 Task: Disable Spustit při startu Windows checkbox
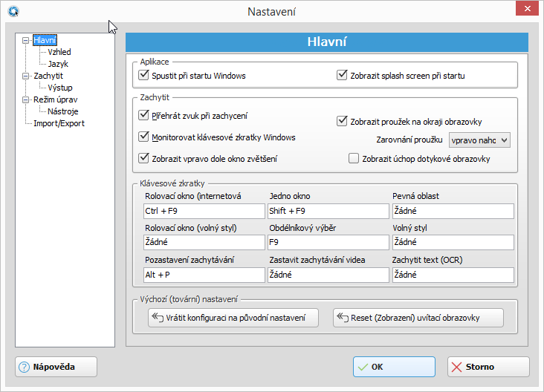[x=144, y=75]
